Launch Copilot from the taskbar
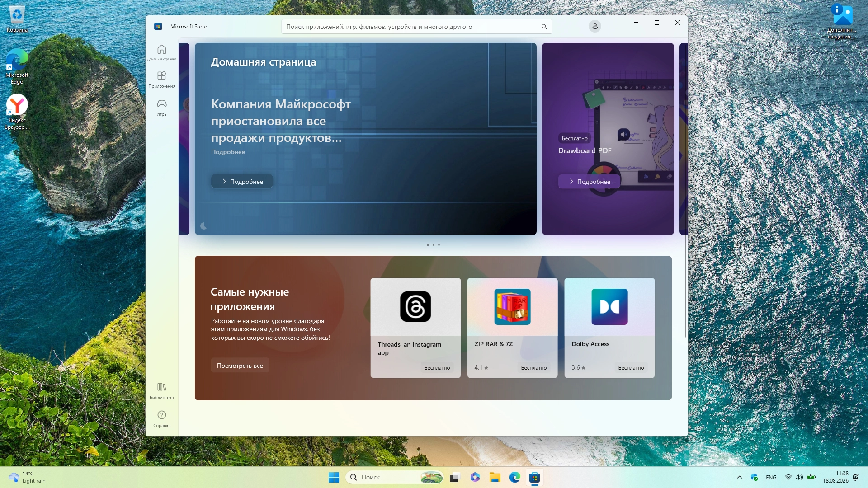Viewport: 868px width, 488px height. click(475, 477)
